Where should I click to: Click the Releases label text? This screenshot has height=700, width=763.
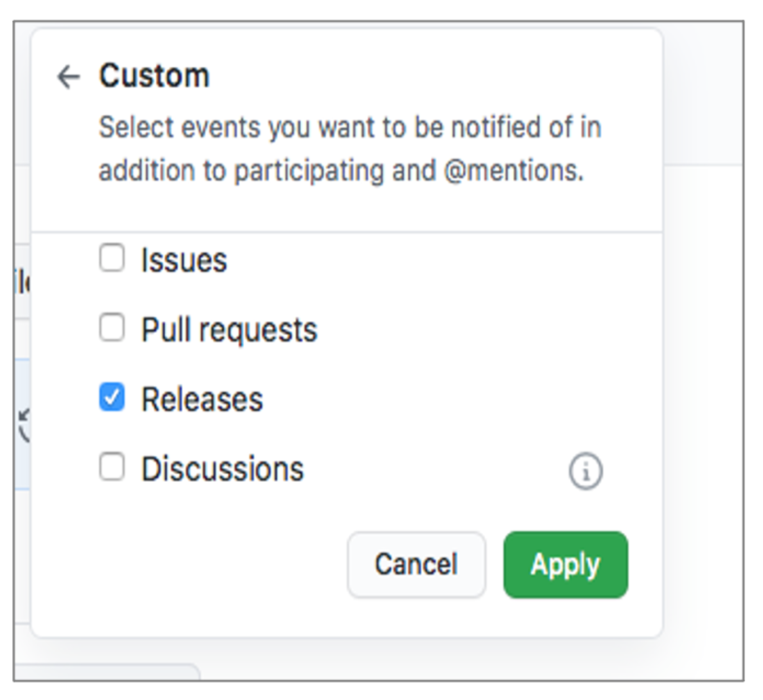coord(202,400)
